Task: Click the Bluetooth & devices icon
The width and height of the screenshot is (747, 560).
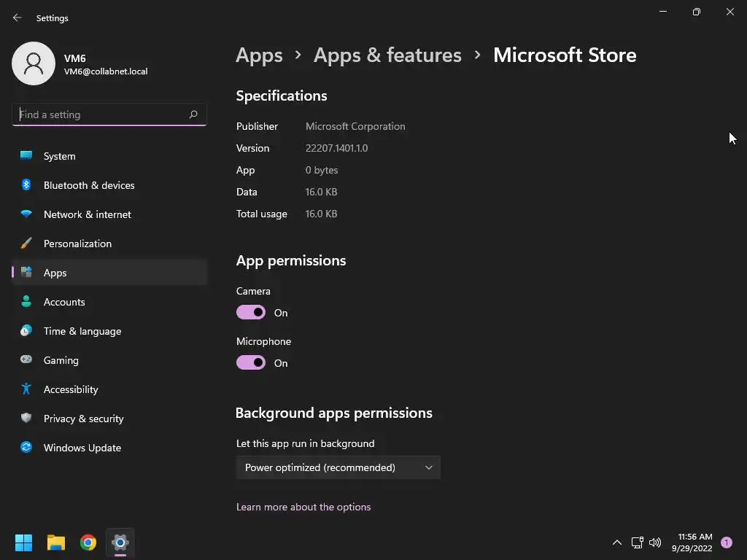Action: [26, 185]
